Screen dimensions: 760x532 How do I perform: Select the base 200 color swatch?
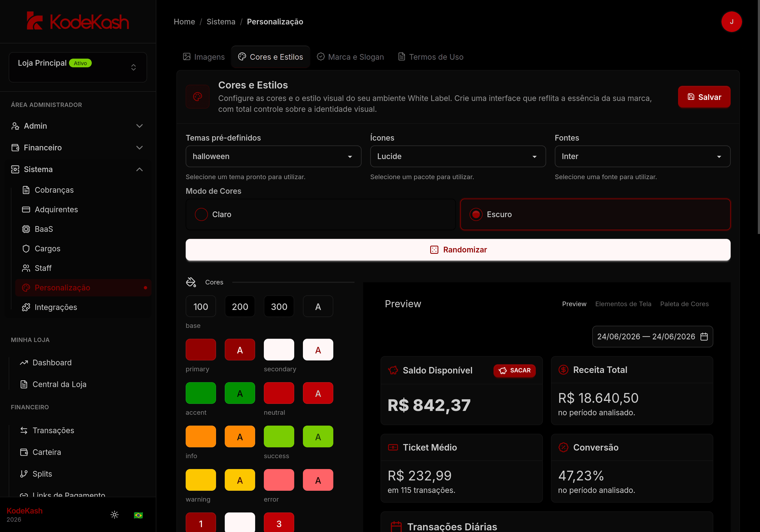(240, 306)
